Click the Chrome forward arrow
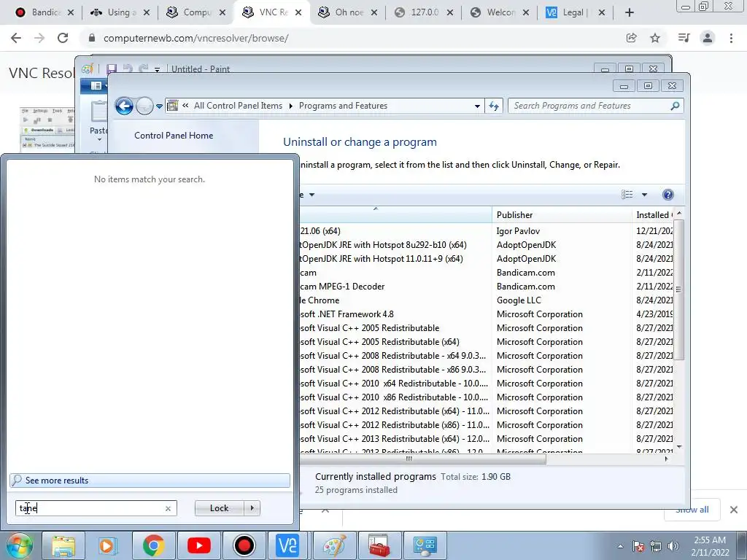This screenshot has width=747, height=560. coord(39,38)
